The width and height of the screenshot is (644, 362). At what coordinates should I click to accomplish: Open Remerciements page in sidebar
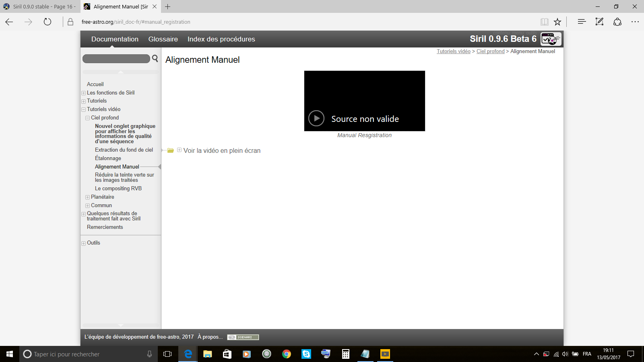pos(105,227)
